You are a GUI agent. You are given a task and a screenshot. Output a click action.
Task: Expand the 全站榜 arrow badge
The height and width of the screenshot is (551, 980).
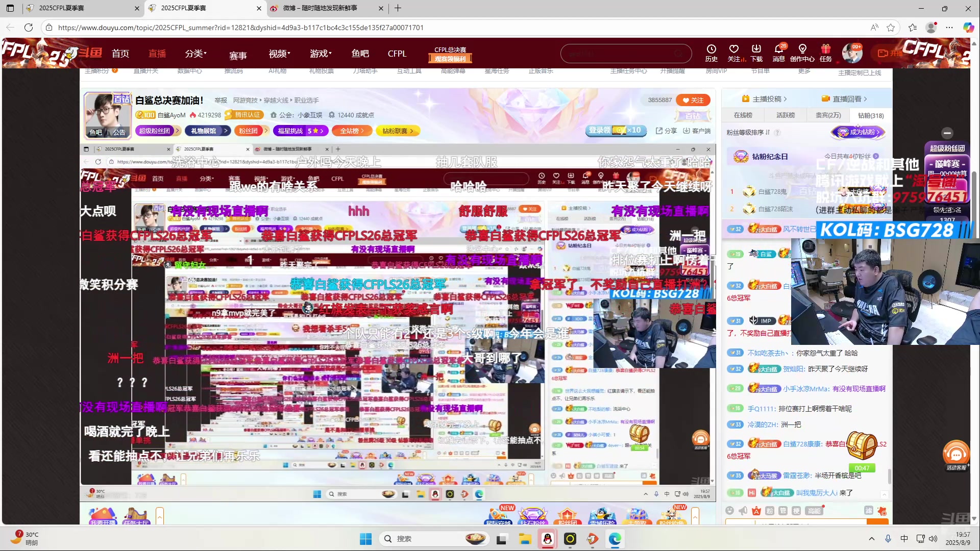coord(352,131)
